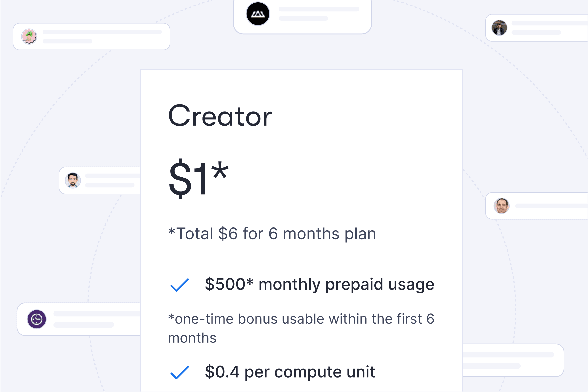Toggle the $0.4 per compute unit feature
Screen dimensions: 588x392
(290, 372)
